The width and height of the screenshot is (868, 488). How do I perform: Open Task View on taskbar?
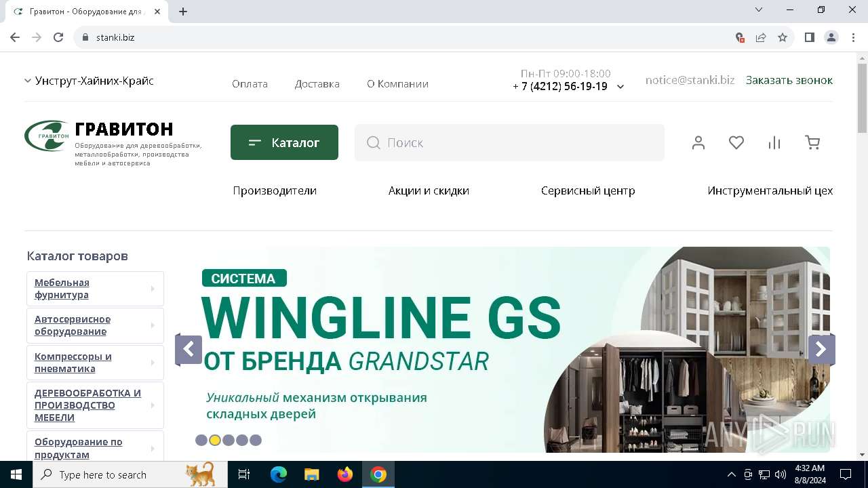pos(244,474)
